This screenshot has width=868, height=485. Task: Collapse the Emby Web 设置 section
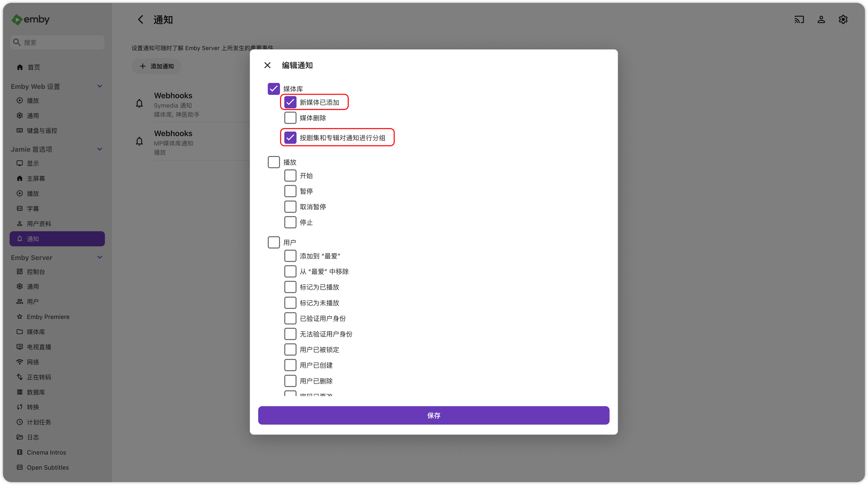click(100, 86)
